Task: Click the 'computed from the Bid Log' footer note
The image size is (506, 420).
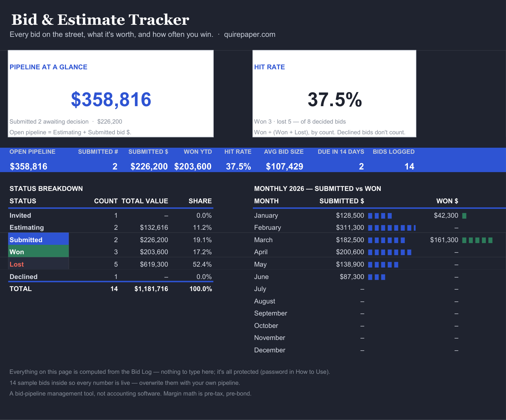Action: (169, 372)
